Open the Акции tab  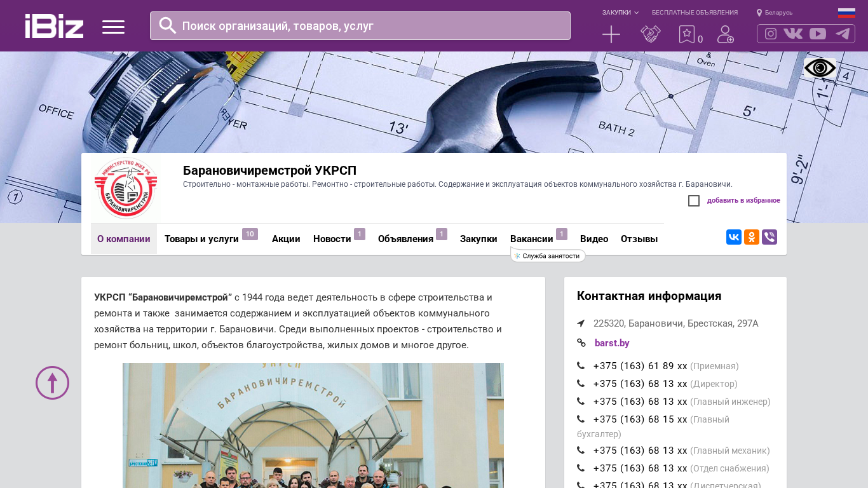coord(286,239)
